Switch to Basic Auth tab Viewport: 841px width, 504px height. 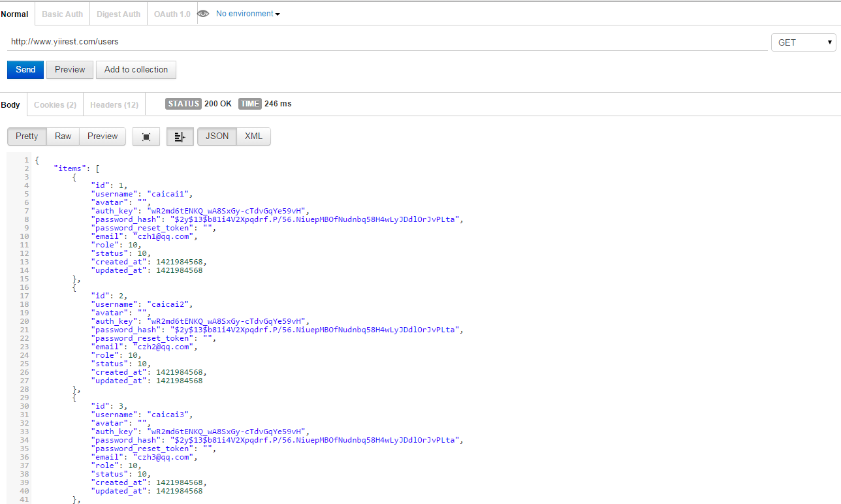[63, 14]
